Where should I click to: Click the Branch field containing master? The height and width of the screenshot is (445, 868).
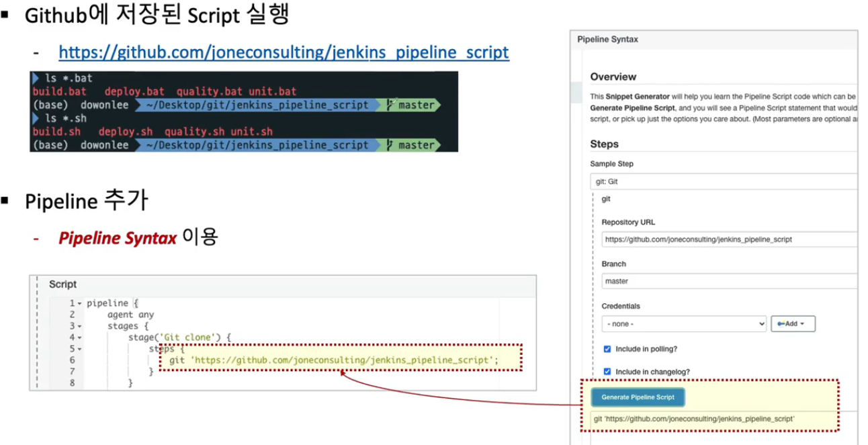point(730,281)
